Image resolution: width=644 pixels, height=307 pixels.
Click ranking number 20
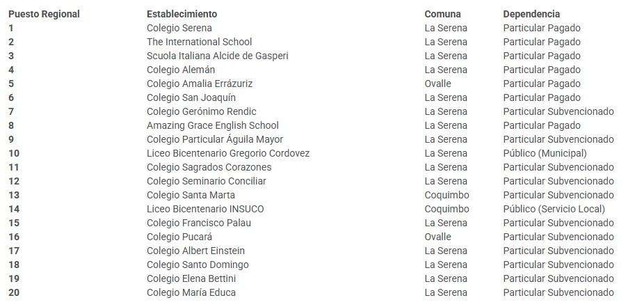click(14, 292)
